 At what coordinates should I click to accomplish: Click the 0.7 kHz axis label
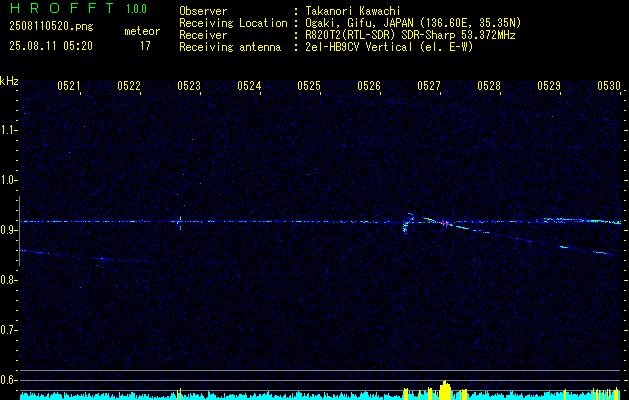coord(9,330)
